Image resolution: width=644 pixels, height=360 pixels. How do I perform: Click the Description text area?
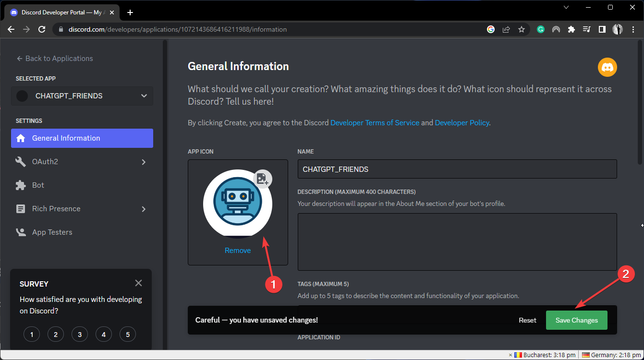coord(457,242)
